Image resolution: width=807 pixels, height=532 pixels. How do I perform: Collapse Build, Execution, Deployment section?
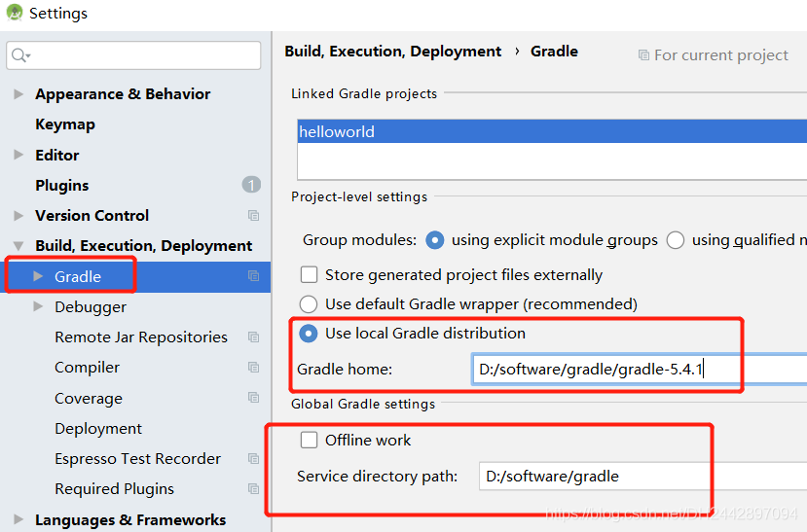pos(18,246)
